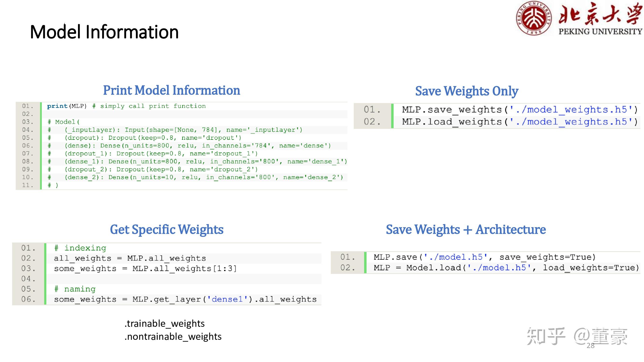This screenshot has width=644, height=362.
Task: Select the "Print Model Information" heading
Action: click(x=171, y=90)
